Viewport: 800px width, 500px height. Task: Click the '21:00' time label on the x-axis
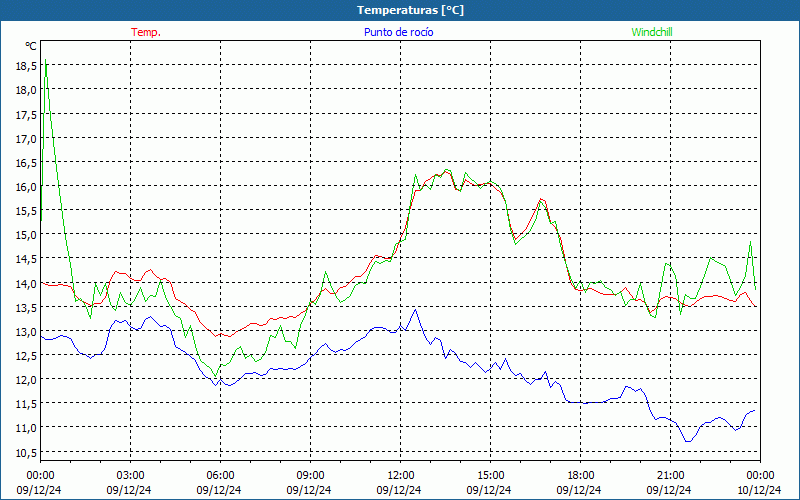(x=670, y=476)
